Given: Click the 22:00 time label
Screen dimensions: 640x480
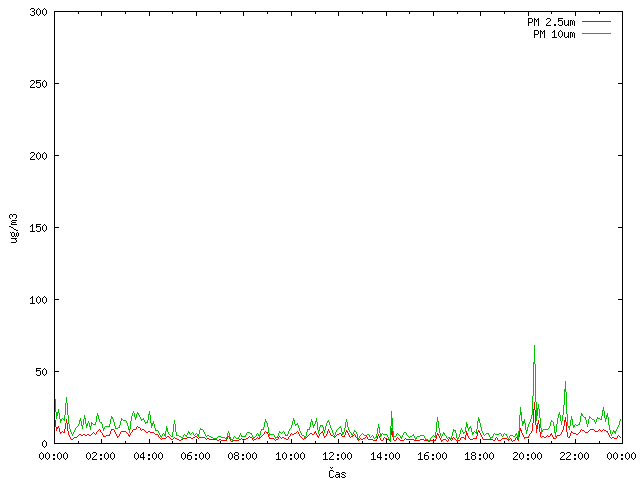Looking at the screenshot, I should (574, 456).
